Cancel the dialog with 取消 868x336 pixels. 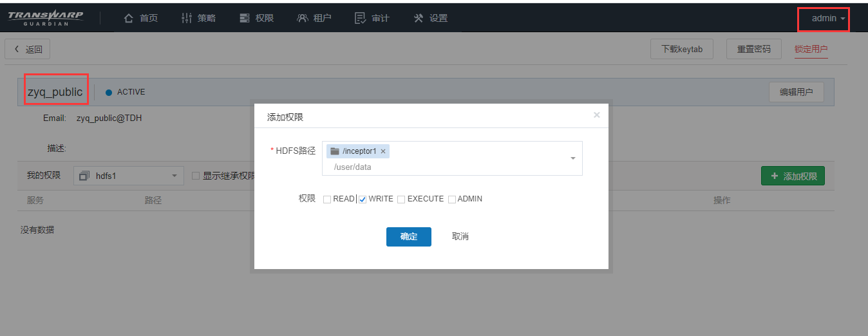[x=460, y=236]
